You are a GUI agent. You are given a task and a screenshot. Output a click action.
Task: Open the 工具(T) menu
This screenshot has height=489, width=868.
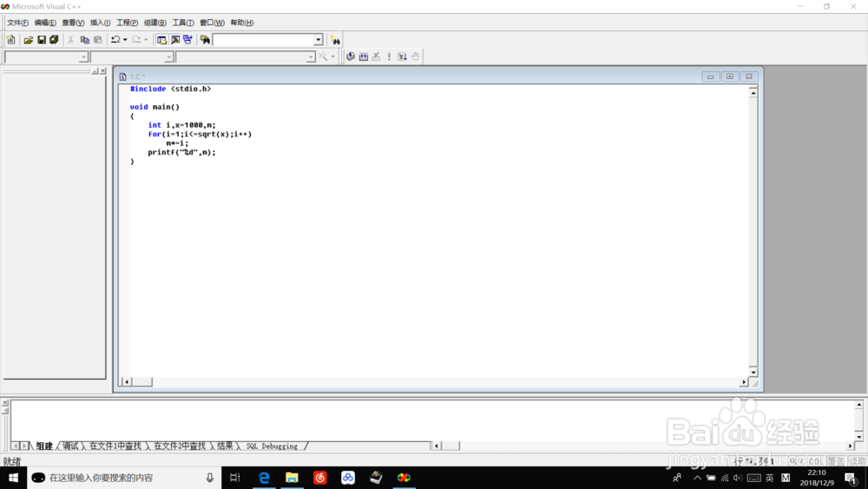click(x=182, y=23)
